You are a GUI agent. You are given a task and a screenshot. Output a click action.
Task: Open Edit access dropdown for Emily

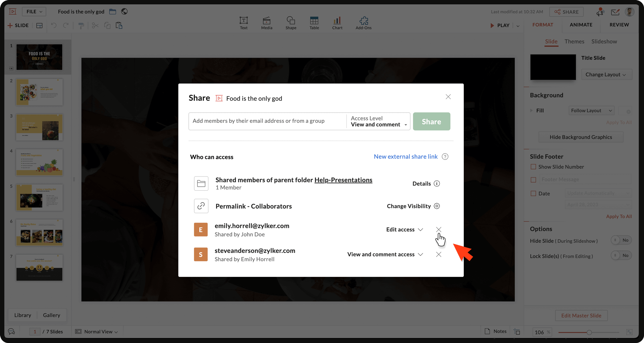tap(405, 230)
